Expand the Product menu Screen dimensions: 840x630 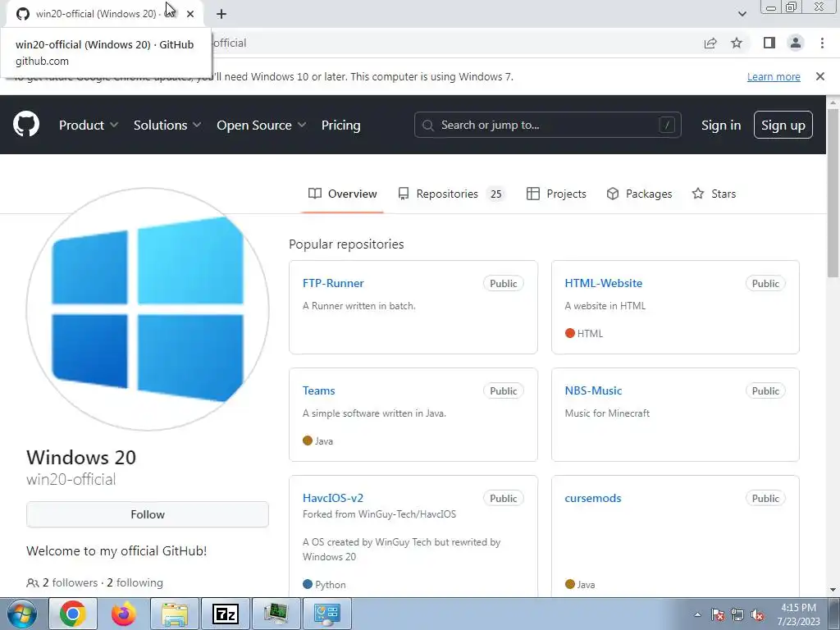coord(89,125)
